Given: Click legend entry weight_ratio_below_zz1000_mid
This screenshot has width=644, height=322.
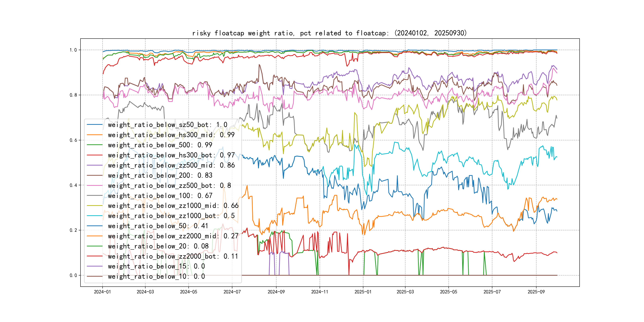Looking at the screenshot, I should (x=173, y=206).
